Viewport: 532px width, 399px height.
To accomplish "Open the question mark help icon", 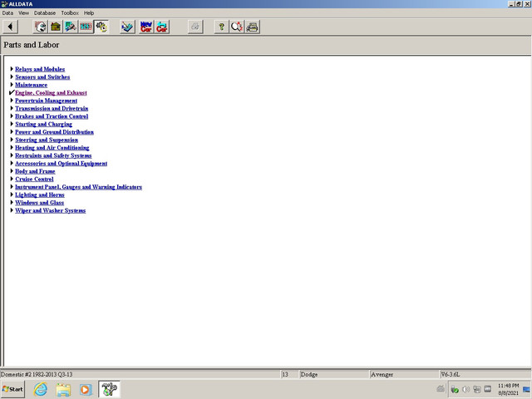I will pos(222,27).
